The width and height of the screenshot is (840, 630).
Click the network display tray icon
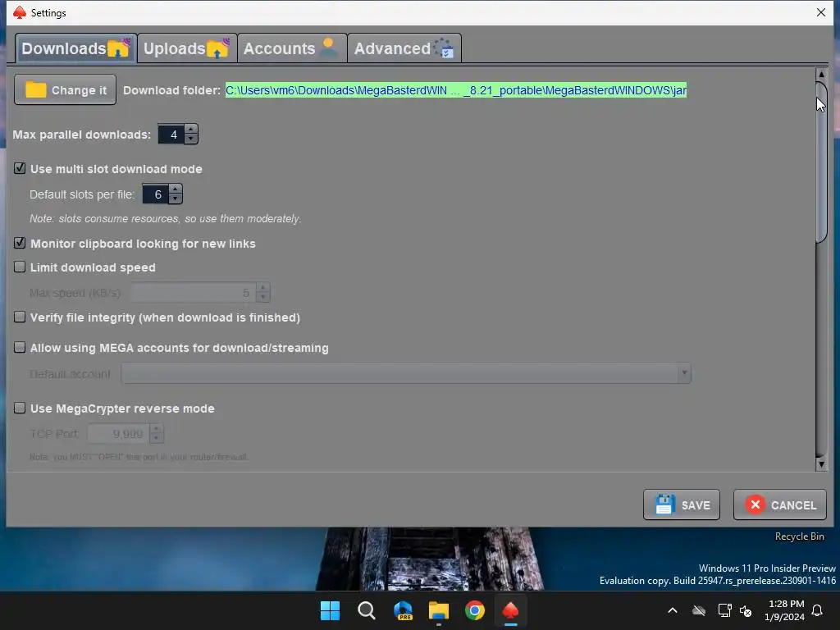click(x=724, y=610)
